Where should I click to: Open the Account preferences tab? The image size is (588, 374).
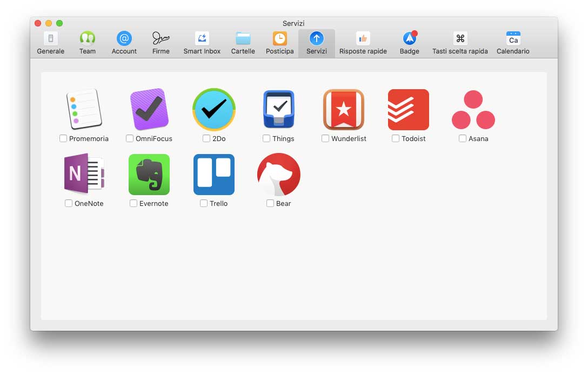(124, 44)
